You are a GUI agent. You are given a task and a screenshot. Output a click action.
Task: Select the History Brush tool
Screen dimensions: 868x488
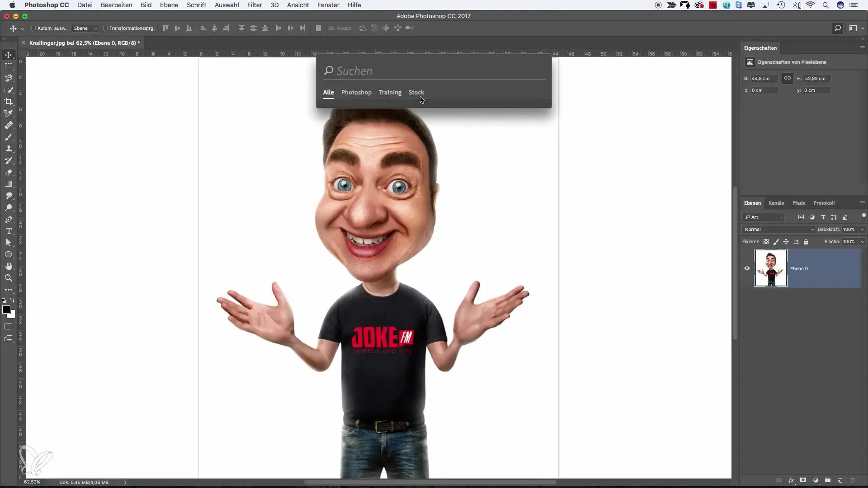click(9, 160)
